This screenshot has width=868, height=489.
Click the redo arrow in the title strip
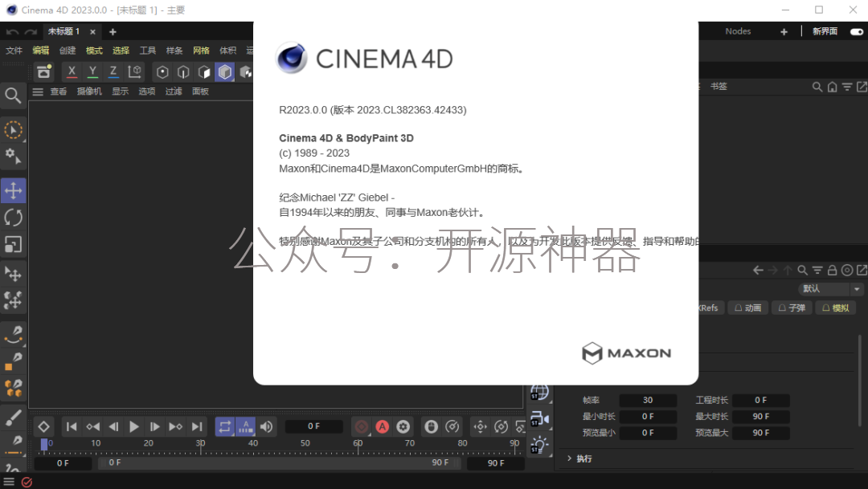pyautogui.click(x=31, y=32)
